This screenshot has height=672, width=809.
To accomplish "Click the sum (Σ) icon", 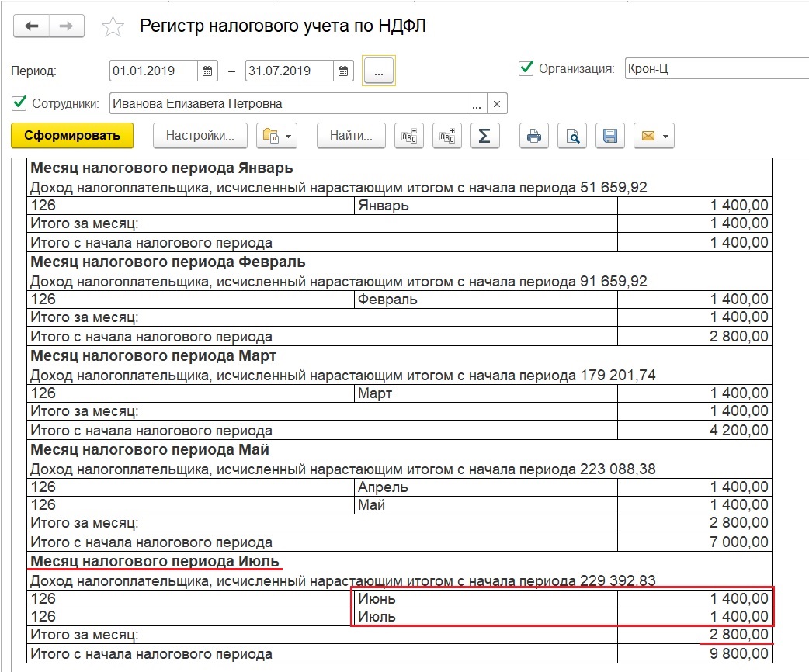I will click(484, 136).
